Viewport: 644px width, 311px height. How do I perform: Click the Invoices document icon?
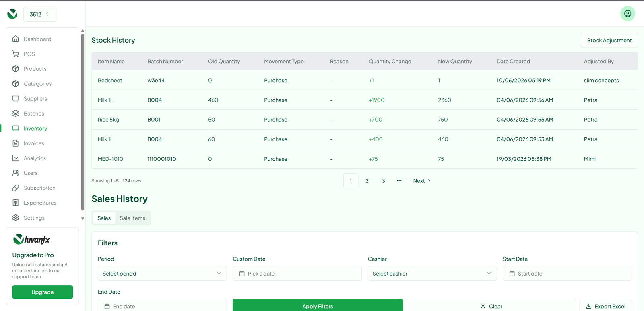[x=16, y=143]
